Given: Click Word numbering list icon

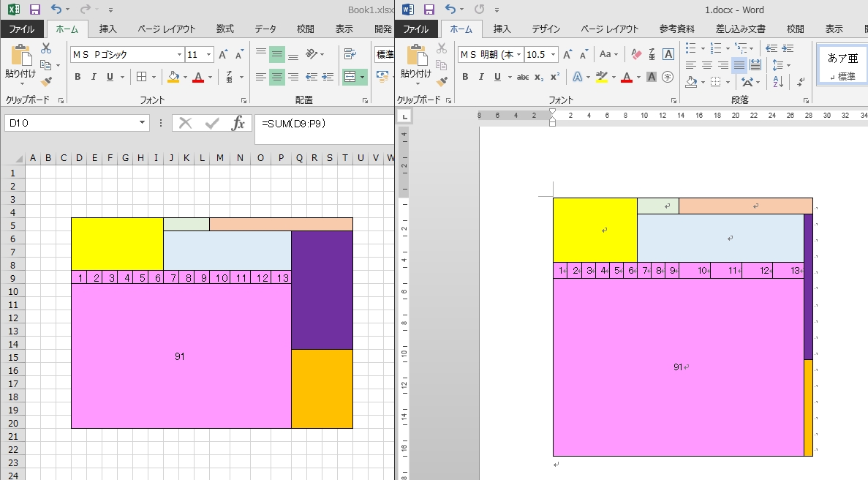Looking at the screenshot, I should pyautogui.click(x=716, y=48).
